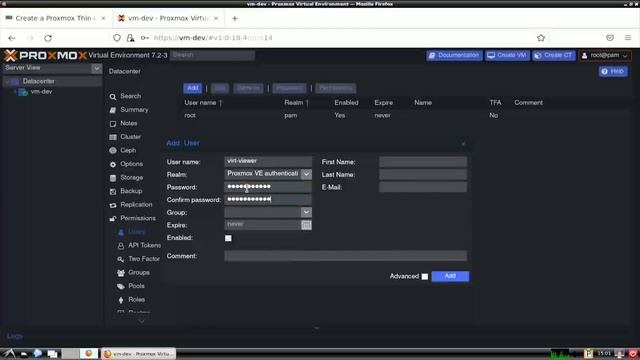This screenshot has height=360, width=640.
Task: Click the Proxmox logo
Action: pyautogui.click(x=45, y=56)
